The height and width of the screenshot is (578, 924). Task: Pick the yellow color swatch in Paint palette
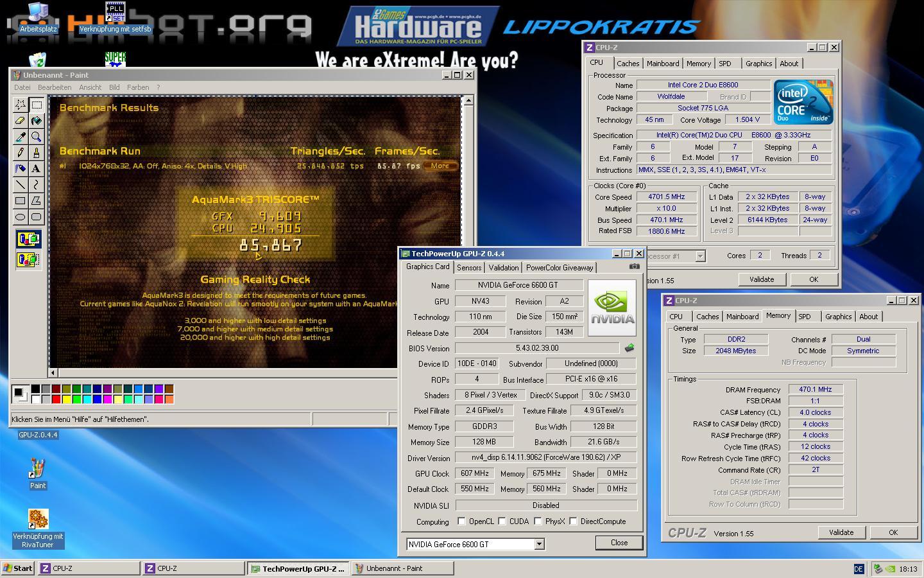pyautogui.click(x=67, y=399)
